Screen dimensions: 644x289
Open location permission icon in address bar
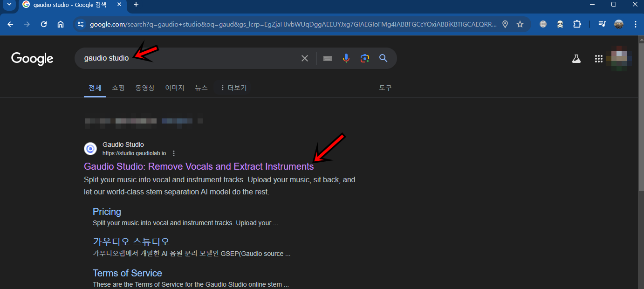click(x=505, y=24)
